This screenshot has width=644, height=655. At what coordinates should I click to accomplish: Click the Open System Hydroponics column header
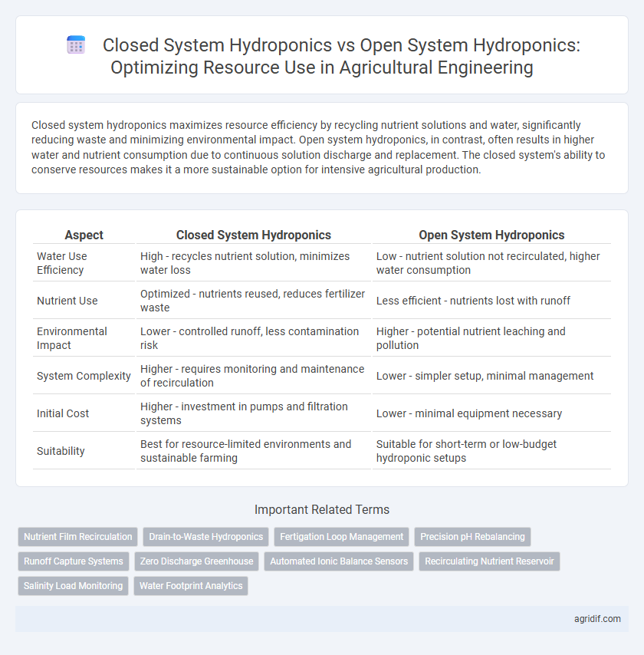click(x=491, y=235)
